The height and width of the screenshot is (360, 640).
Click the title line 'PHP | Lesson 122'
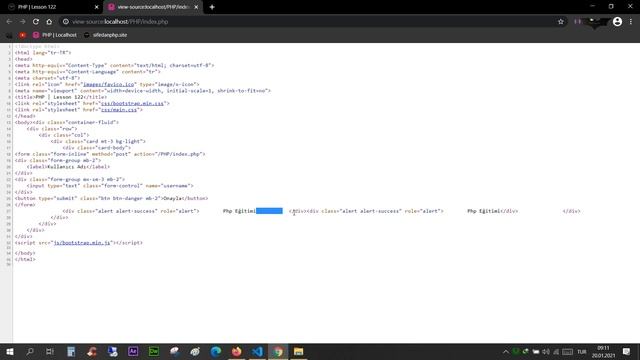pyautogui.click(x=61, y=97)
